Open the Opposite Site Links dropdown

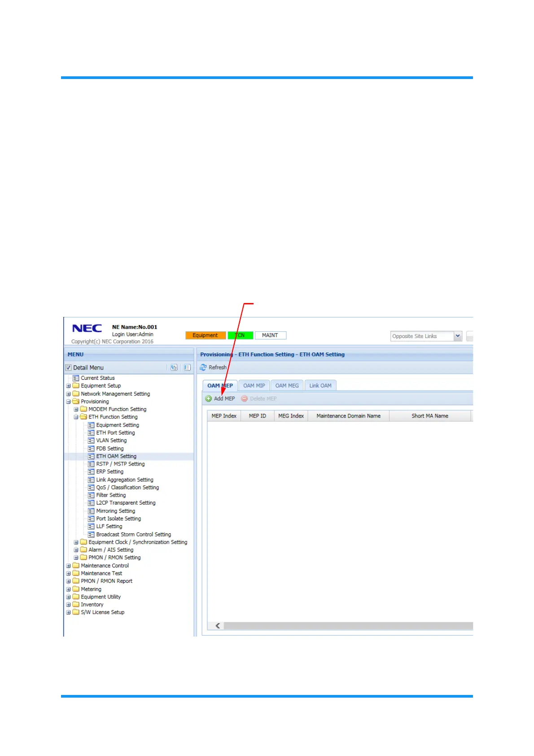(x=457, y=336)
